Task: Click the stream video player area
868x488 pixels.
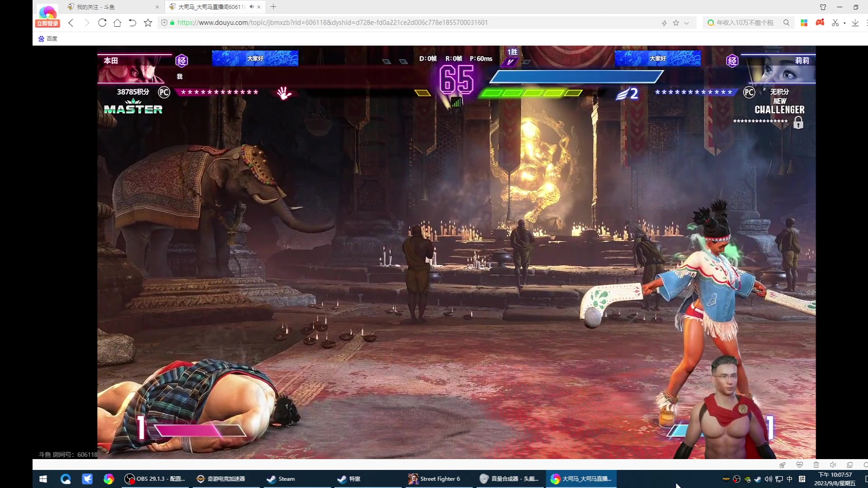Action: click(457, 252)
